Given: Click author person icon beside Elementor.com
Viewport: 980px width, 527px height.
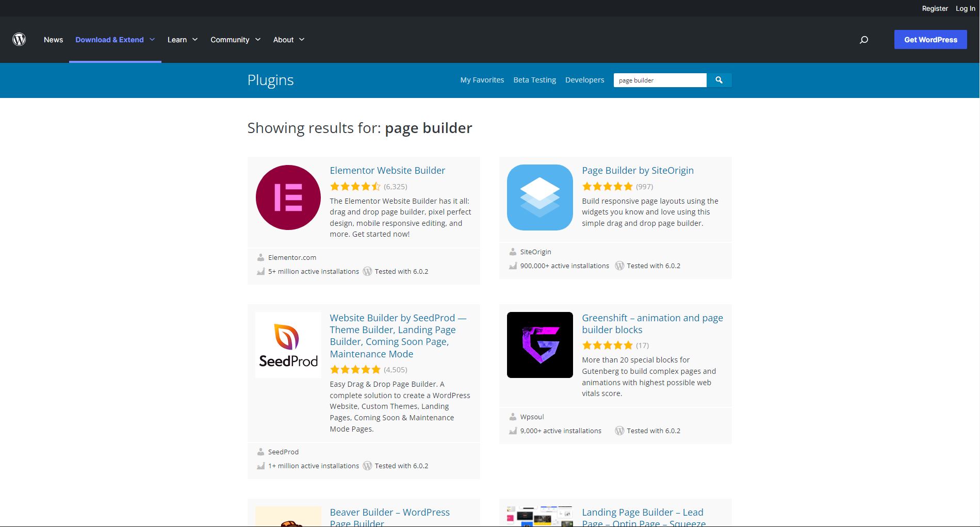Looking at the screenshot, I should 261,257.
